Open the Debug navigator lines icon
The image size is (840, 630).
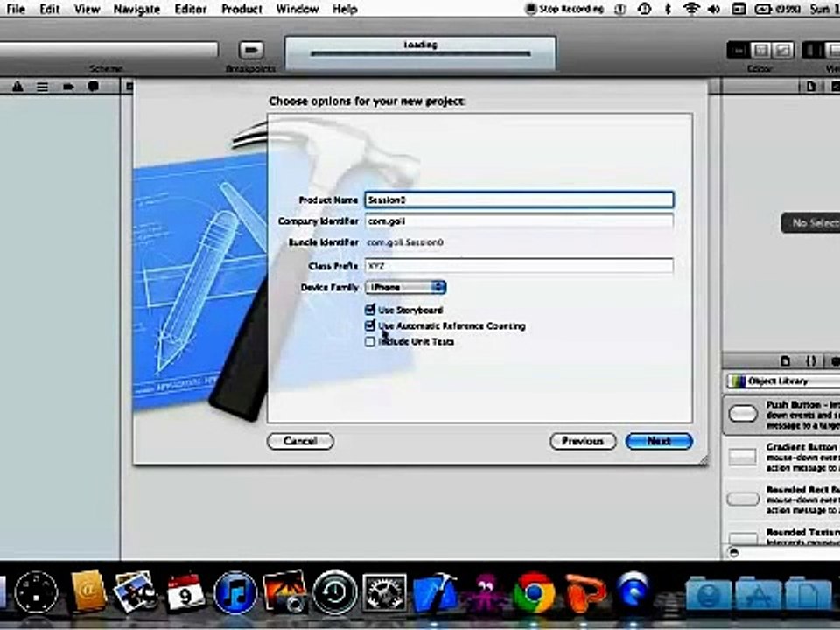click(42, 87)
